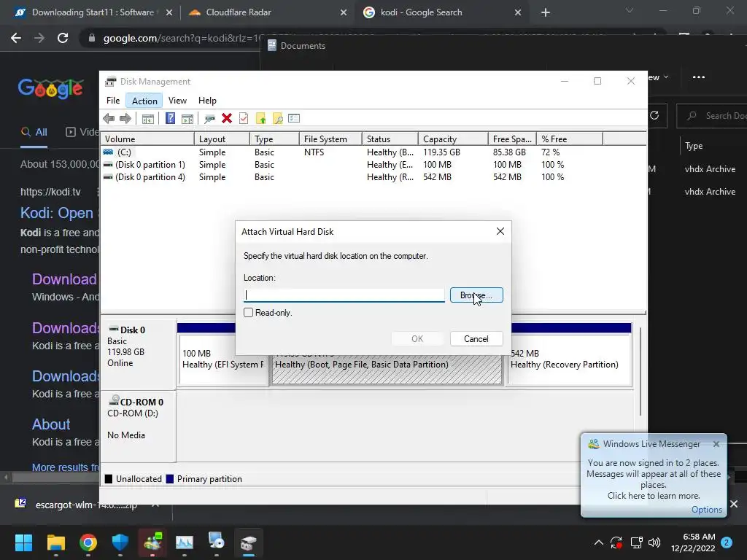The height and width of the screenshot is (560, 747).
Task: Click the checkmark properties page toolbar icon
Action: tap(244, 118)
